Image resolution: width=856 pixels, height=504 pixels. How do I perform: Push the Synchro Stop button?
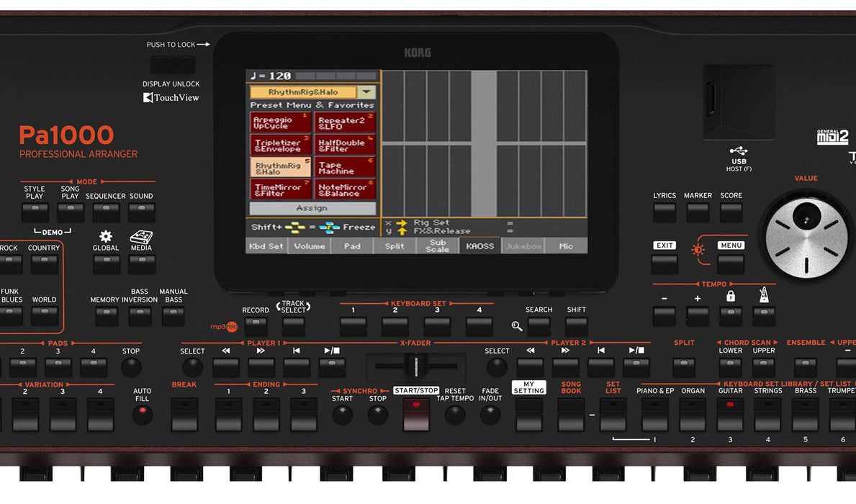point(377,415)
